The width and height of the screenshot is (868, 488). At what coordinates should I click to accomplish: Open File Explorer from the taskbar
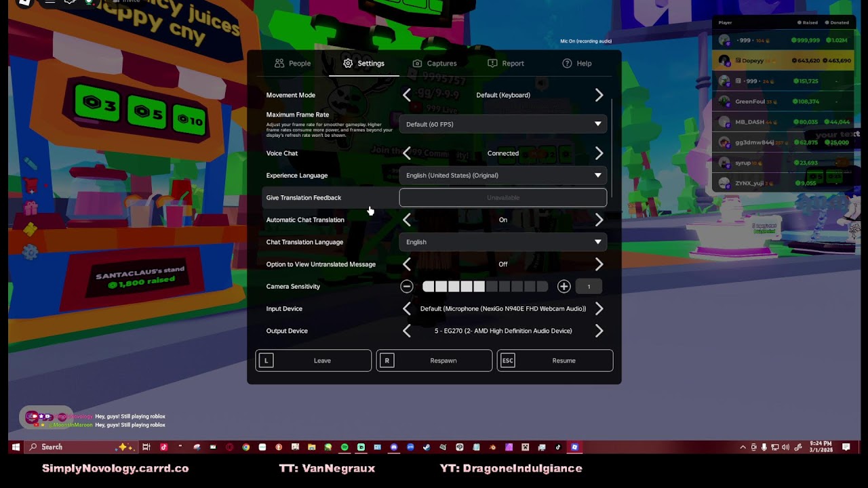click(311, 447)
